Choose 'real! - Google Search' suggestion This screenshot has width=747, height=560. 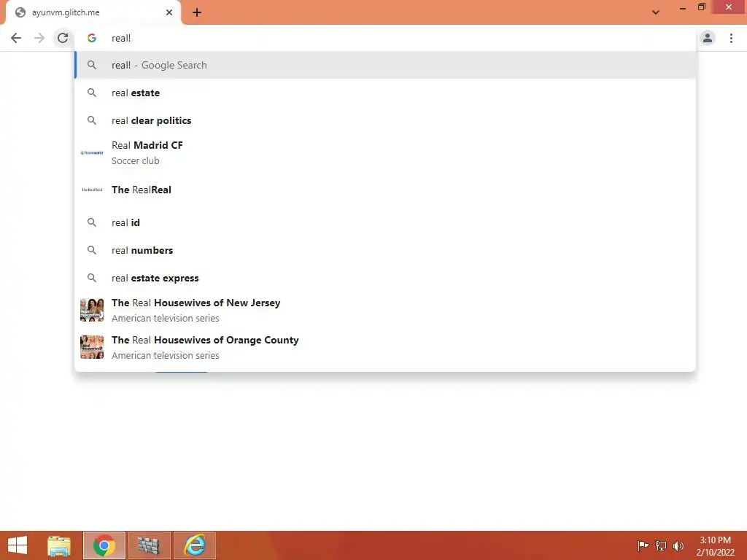(385, 65)
